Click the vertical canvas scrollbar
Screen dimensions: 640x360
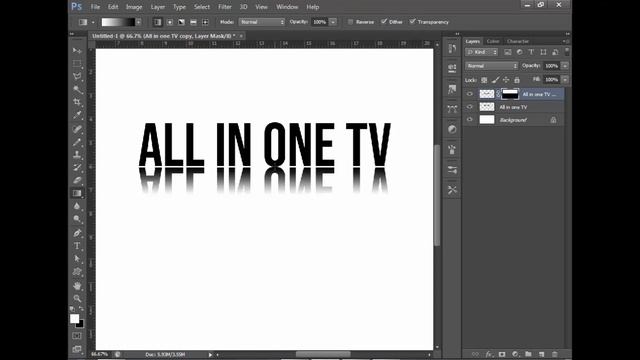pos(437,195)
